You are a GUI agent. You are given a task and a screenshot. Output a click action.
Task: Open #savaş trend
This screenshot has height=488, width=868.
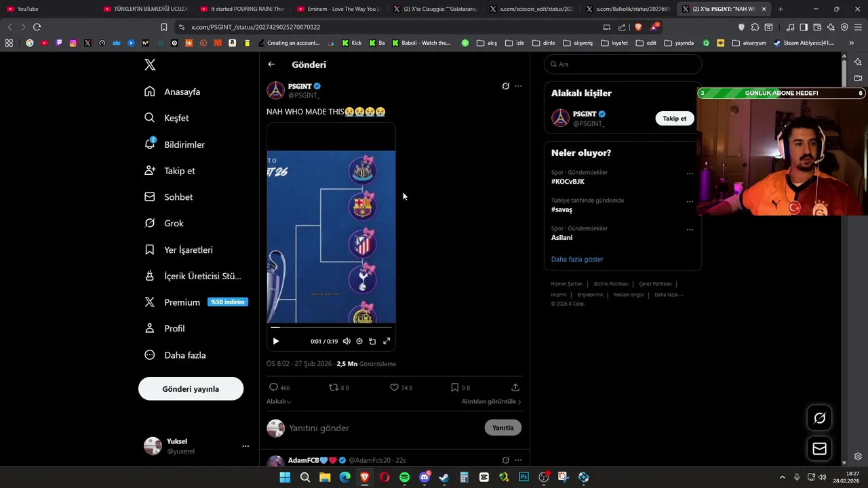click(x=561, y=209)
